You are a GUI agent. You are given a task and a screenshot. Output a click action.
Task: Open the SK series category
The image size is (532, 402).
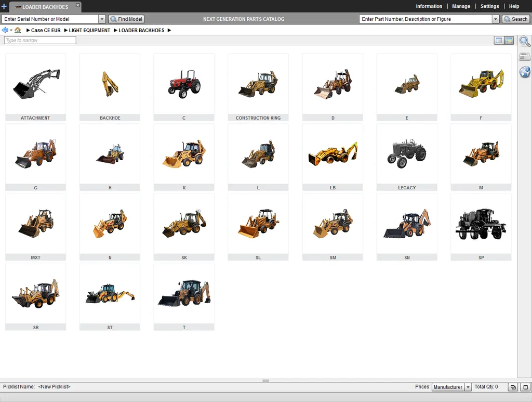184,227
